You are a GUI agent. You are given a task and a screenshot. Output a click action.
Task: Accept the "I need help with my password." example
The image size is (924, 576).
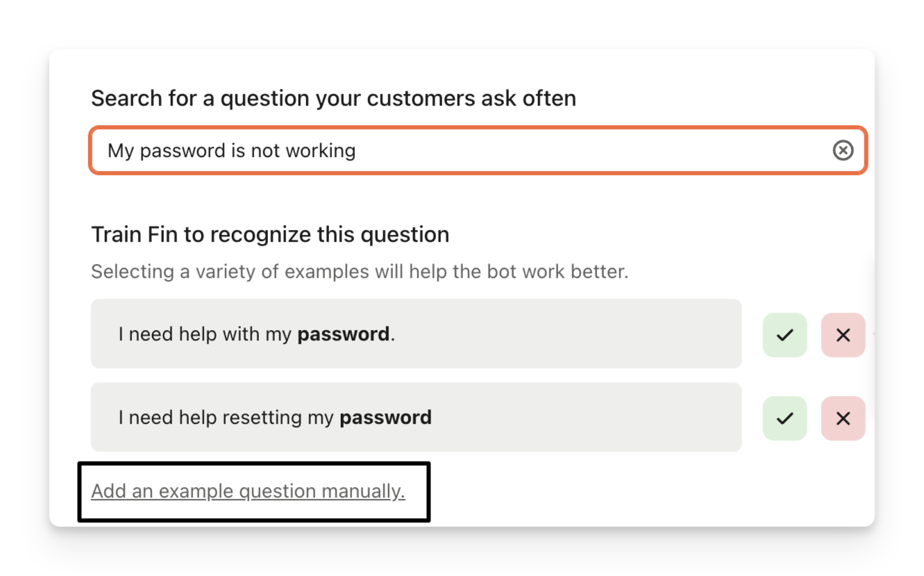(784, 335)
